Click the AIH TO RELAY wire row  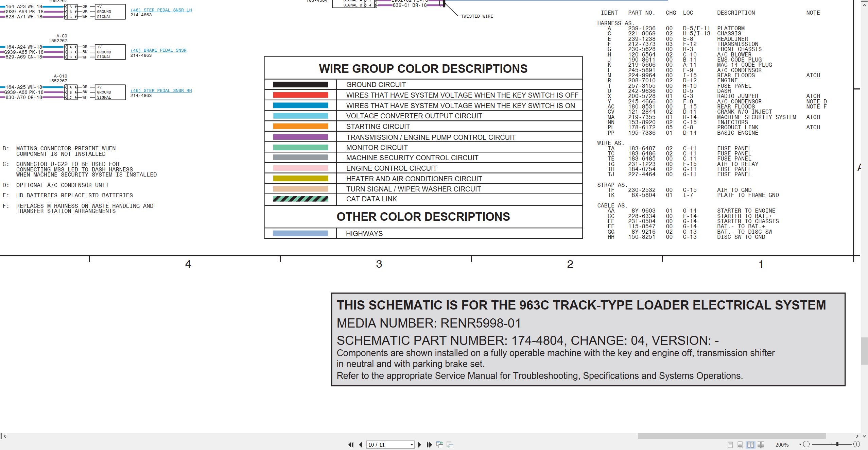683,164
